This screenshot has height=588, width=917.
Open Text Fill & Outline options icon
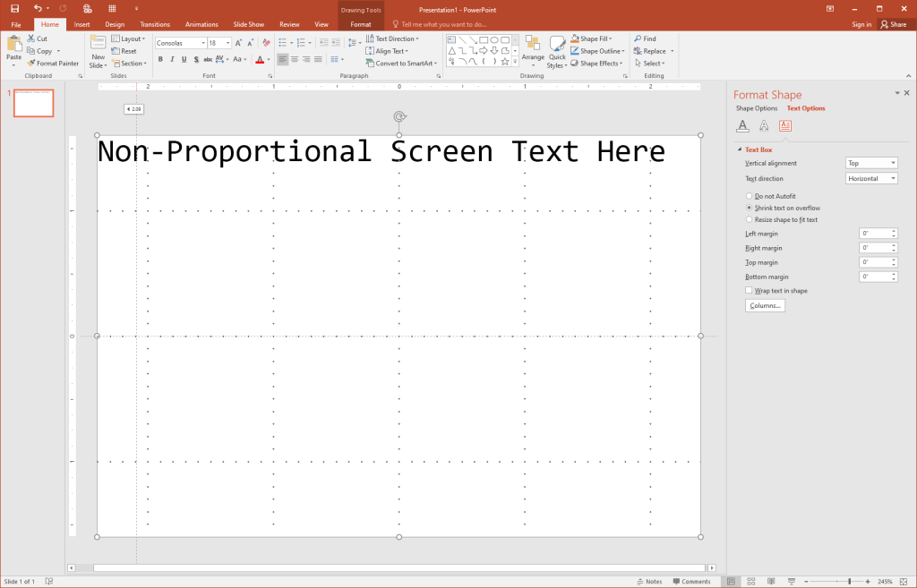point(742,126)
